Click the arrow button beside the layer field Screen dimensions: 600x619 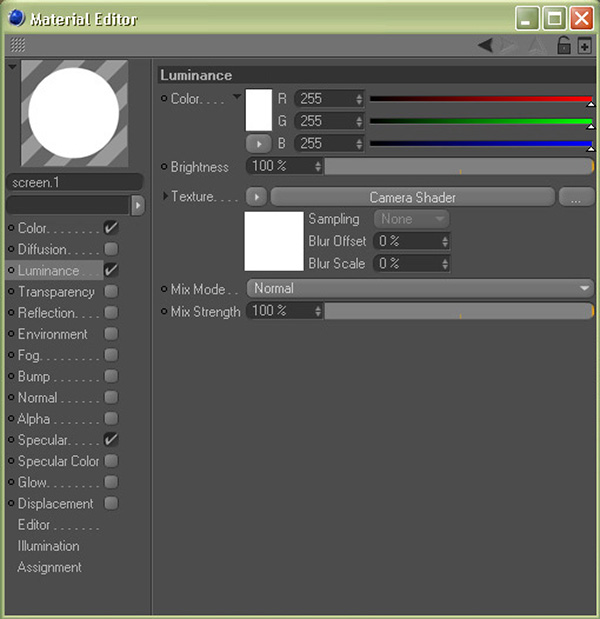tap(137, 205)
